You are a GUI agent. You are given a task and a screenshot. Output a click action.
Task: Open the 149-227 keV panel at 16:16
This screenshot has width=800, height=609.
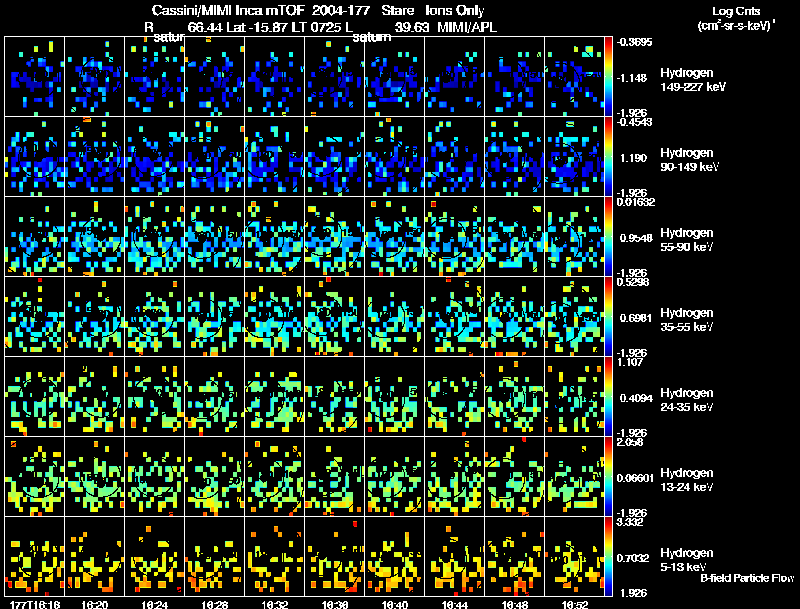pyautogui.click(x=34, y=77)
